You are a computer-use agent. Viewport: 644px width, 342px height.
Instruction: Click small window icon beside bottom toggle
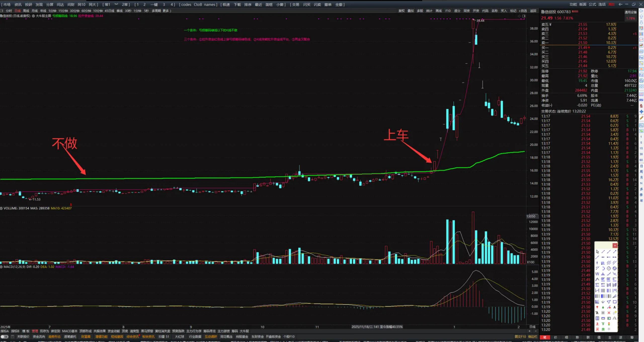[12, 336]
